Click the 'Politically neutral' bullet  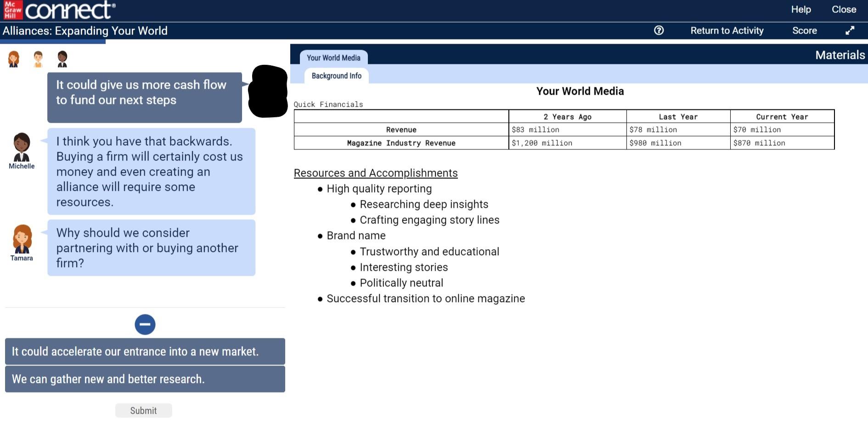pyautogui.click(x=401, y=283)
